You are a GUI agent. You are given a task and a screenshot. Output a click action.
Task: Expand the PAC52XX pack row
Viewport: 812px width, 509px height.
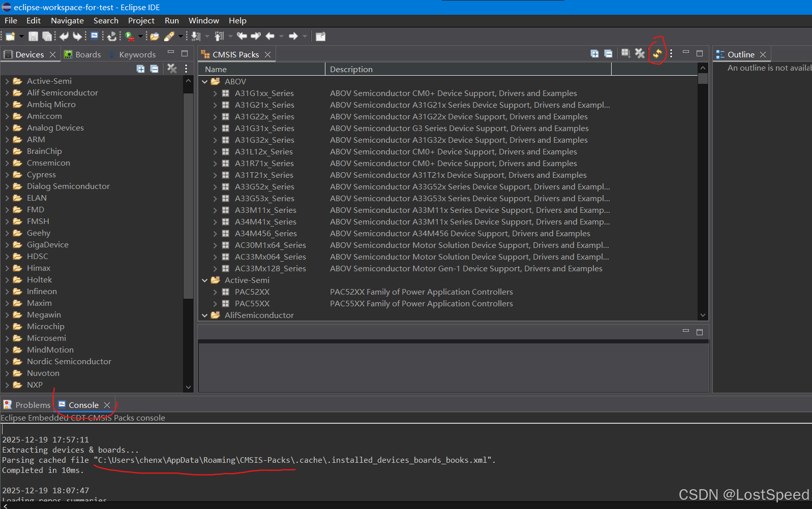[215, 292]
